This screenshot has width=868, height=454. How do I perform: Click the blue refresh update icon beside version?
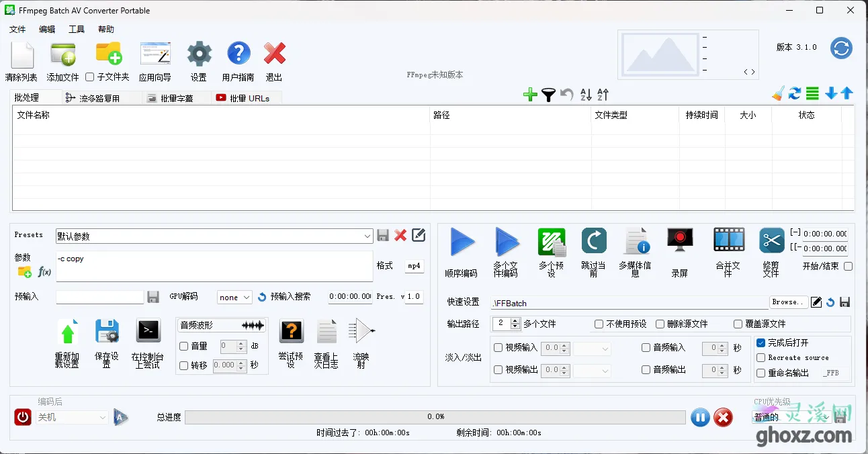click(x=841, y=48)
